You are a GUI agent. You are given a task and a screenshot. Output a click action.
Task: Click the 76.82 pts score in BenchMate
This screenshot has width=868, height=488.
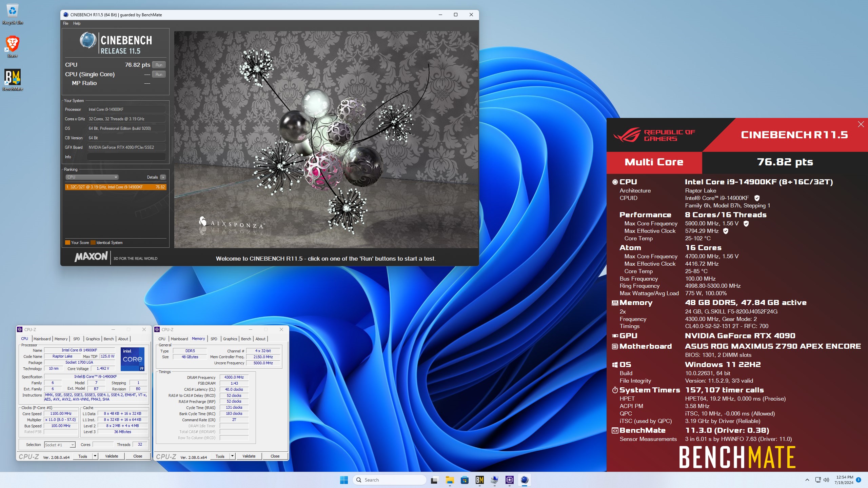[785, 162]
